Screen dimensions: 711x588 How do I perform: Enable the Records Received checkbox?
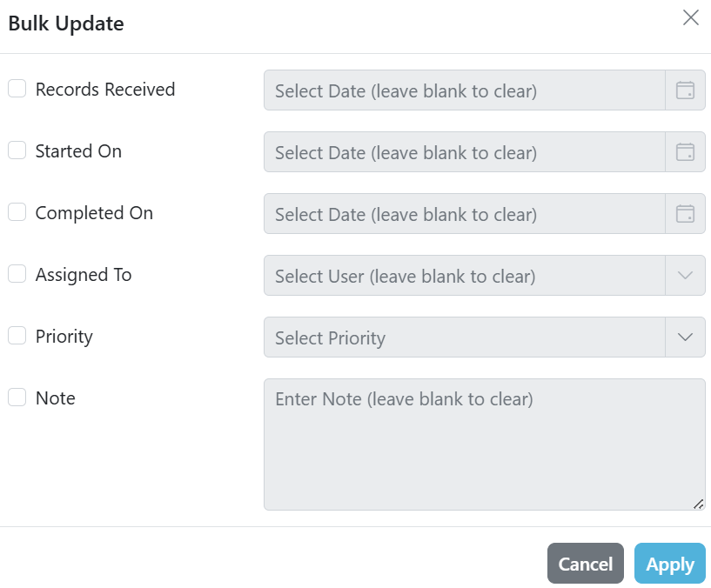(17, 89)
